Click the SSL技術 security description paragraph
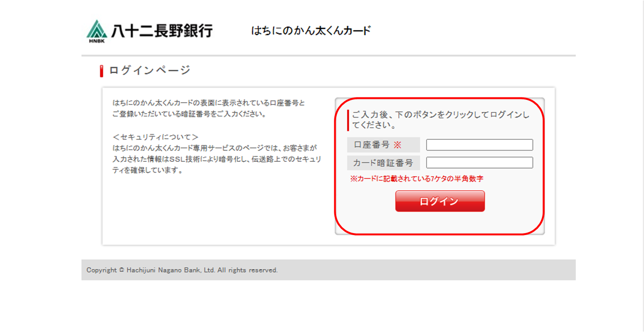The image size is (644, 332). point(217,159)
